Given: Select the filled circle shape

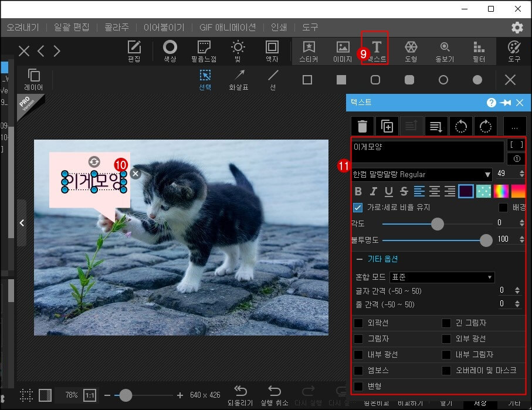Looking at the screenshot, I should pos(477,80).
